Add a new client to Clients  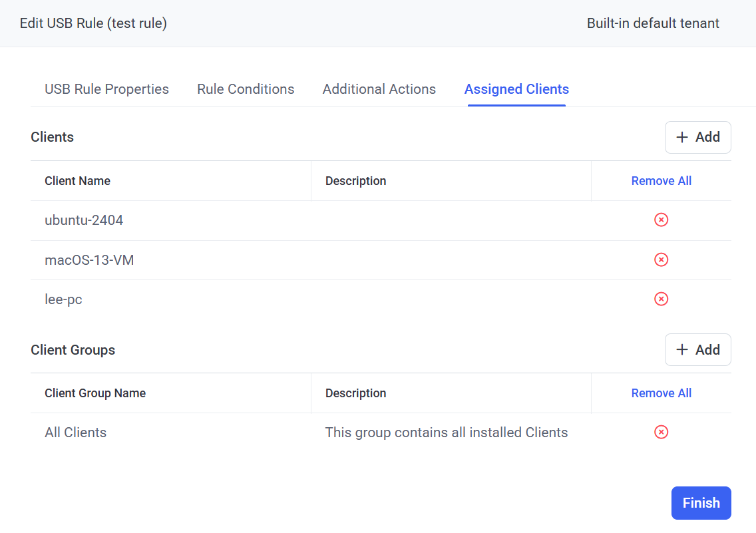[697, 137]
